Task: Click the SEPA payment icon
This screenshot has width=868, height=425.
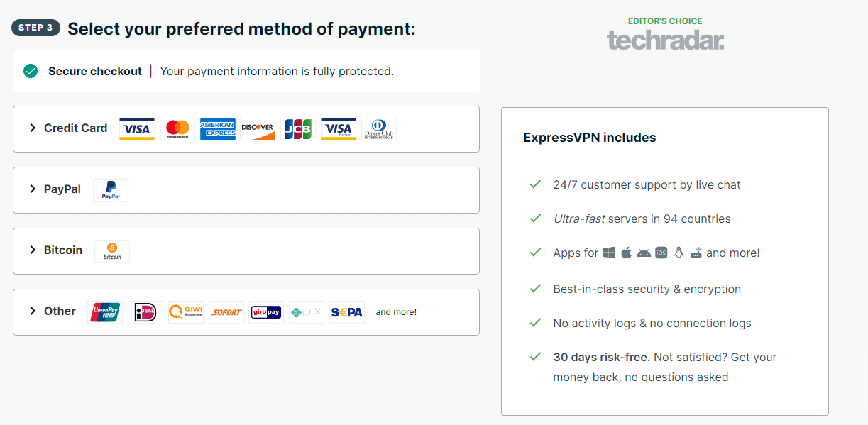Action: click(x=347, y=312)
